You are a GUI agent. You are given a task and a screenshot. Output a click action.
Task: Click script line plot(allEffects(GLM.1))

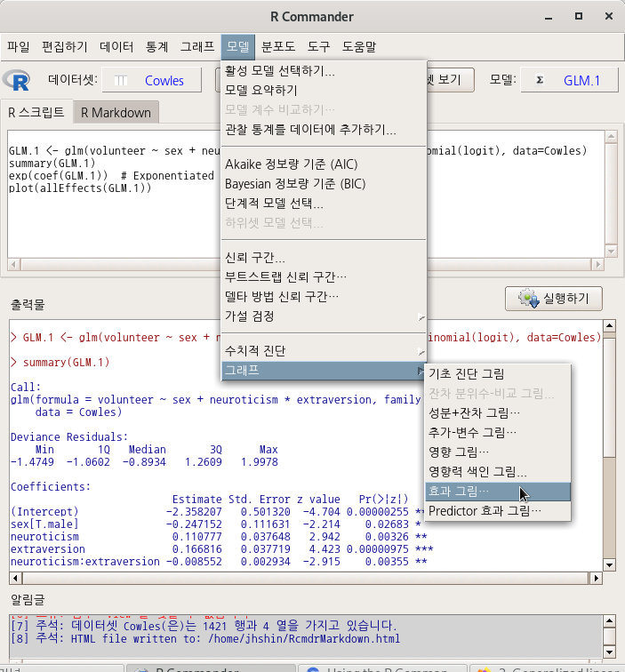(x=80, y=188)
